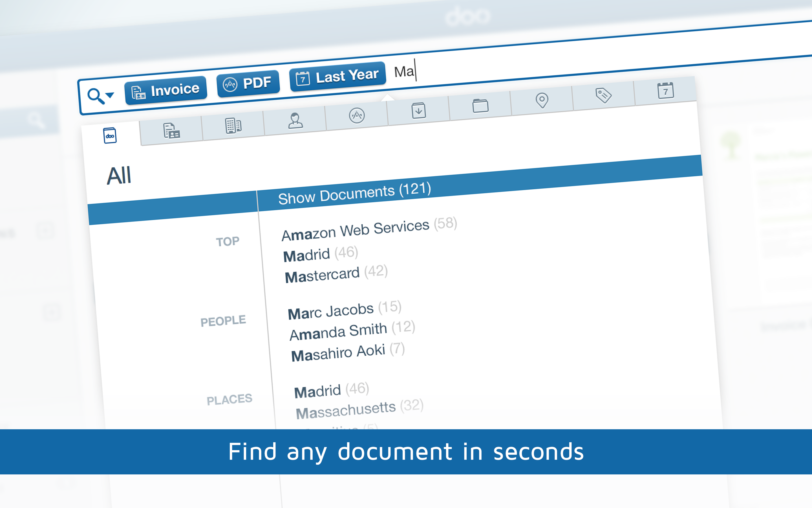Screen dimensions: 812x508
Task: Choose Marc Jacobs (15) suggestion
Action: (x=344, y=310)
